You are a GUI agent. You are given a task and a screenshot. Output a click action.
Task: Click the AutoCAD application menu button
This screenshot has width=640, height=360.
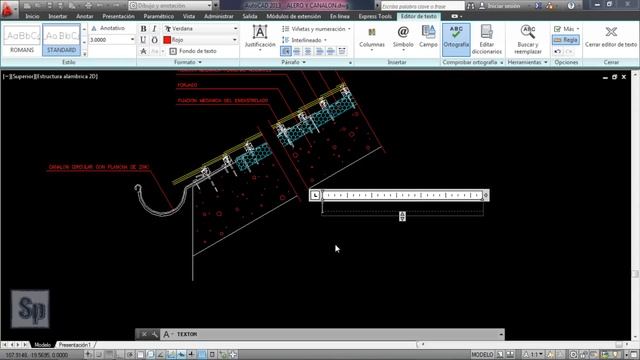tap(8, 9)
